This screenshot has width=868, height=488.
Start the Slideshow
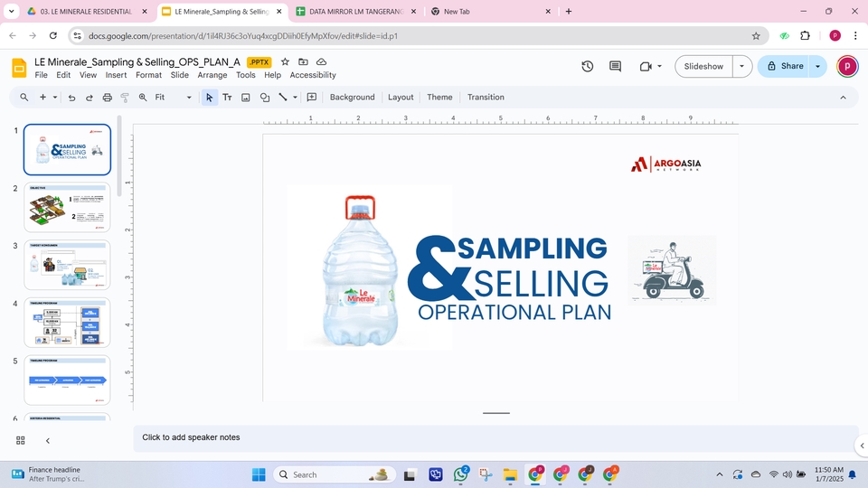(703, 66)
